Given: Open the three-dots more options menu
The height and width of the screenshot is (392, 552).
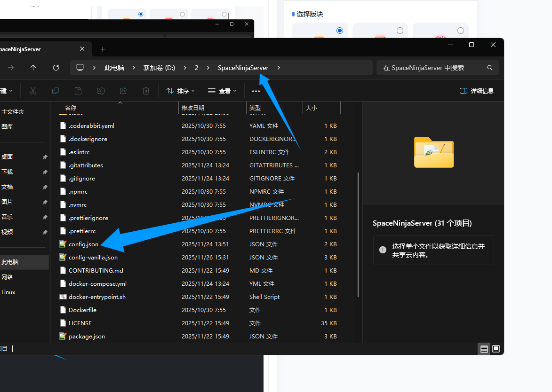Looking at the screenshot, I should pos(256,91).
